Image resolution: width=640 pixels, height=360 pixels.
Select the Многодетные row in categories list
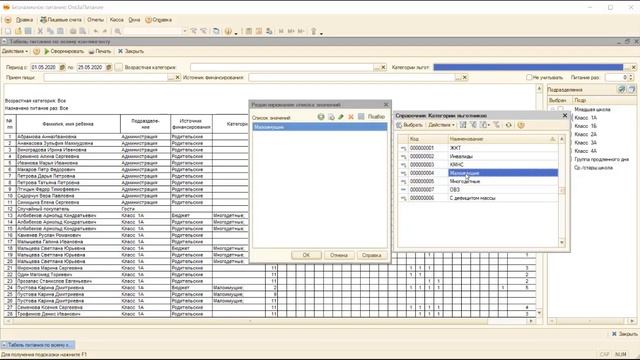(478, 181)
